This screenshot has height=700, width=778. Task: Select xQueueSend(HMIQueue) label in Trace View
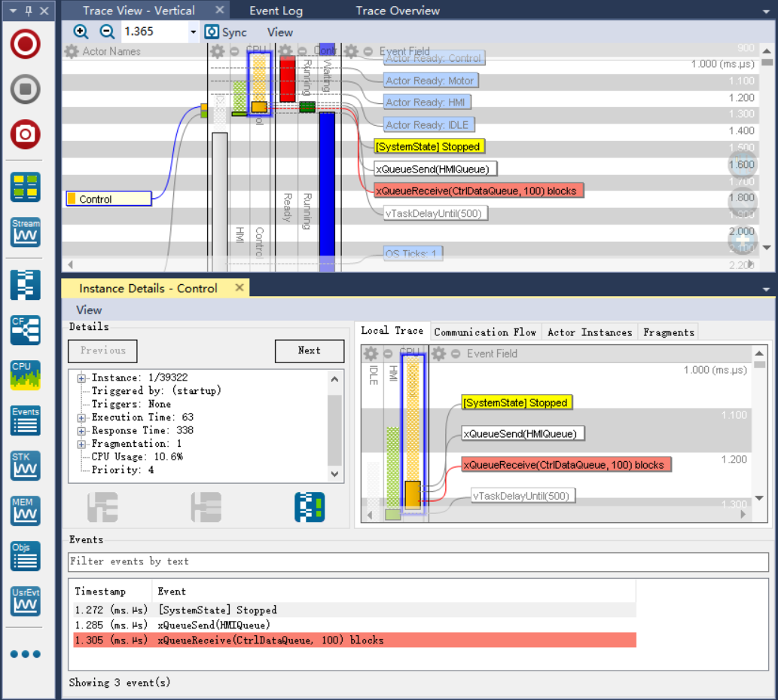pos(435,169)
